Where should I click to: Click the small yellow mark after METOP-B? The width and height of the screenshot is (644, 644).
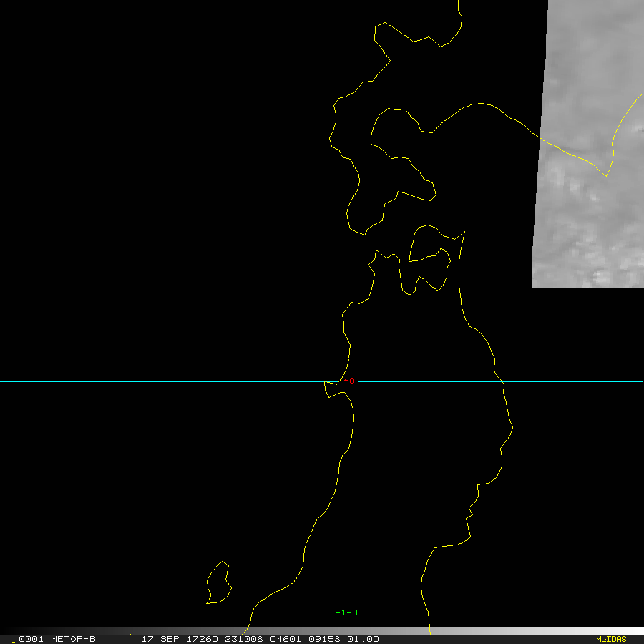pos(130,635)
